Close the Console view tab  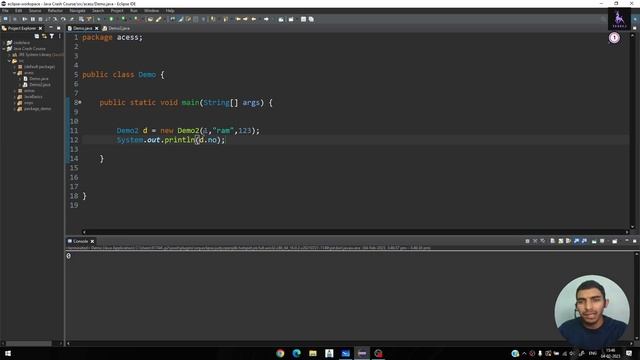click(x=92, y=241)
